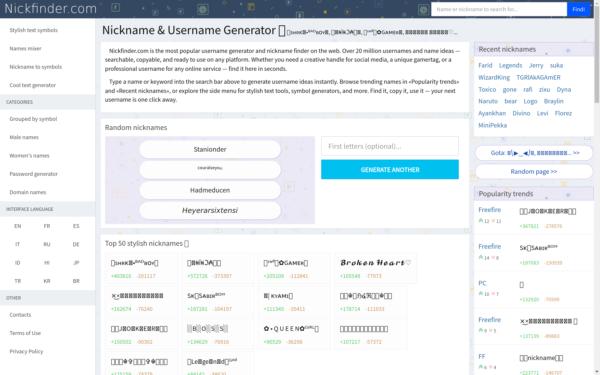Image resolution: width=600 pixels, height=375 pixels.
Task: Select random nickname Hadmeducen
Action: [x=210, y=190]
